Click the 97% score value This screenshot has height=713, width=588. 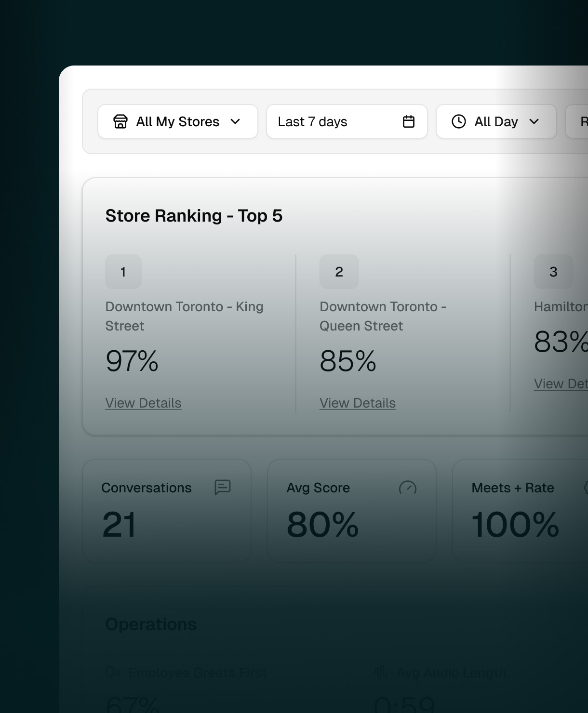pyautogui.click(x=132, y=361)
